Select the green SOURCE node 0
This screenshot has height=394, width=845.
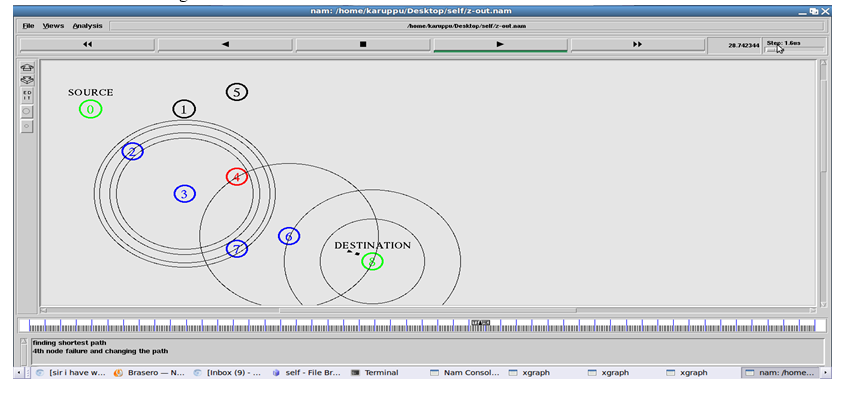click(x=90, y=109)
